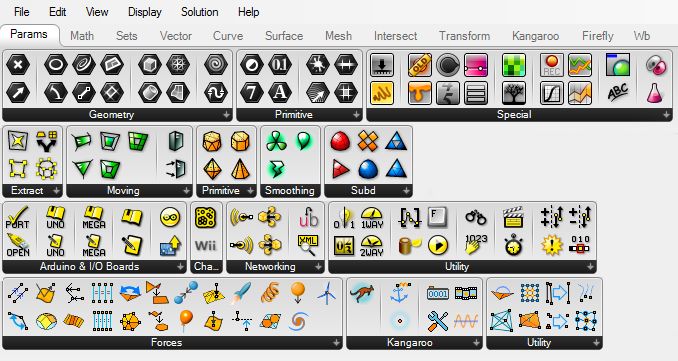
Task: Select the OPEN port cable icon
Action: click(x=18, y=245)
